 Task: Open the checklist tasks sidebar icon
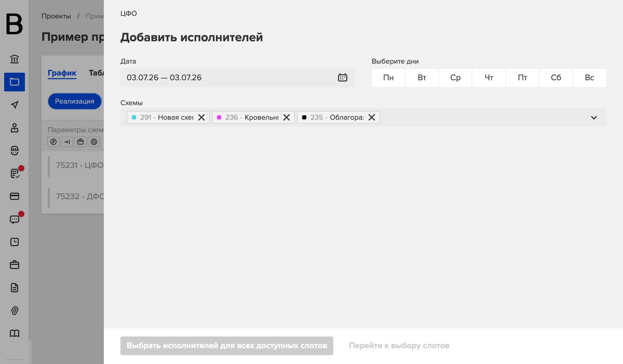coord(15,173)
